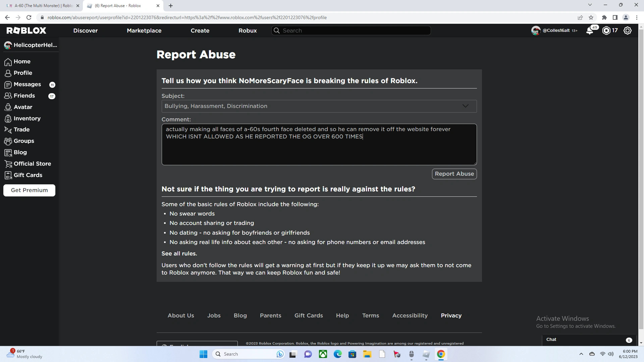Click the Robux balance icon
The width and height of the screenshot is (644, 362).
606,31
